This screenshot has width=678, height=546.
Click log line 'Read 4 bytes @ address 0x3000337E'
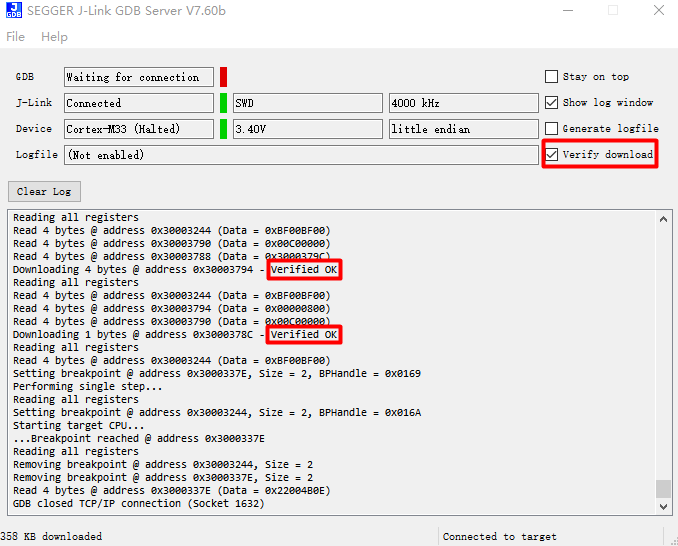click(172, 490)
